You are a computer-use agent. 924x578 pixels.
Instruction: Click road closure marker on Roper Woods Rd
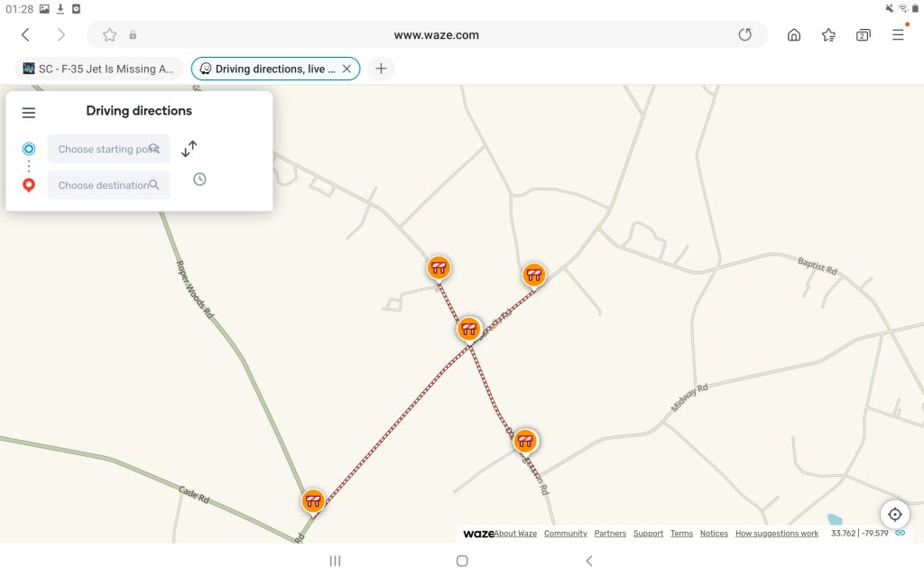[x=313, y=500]
